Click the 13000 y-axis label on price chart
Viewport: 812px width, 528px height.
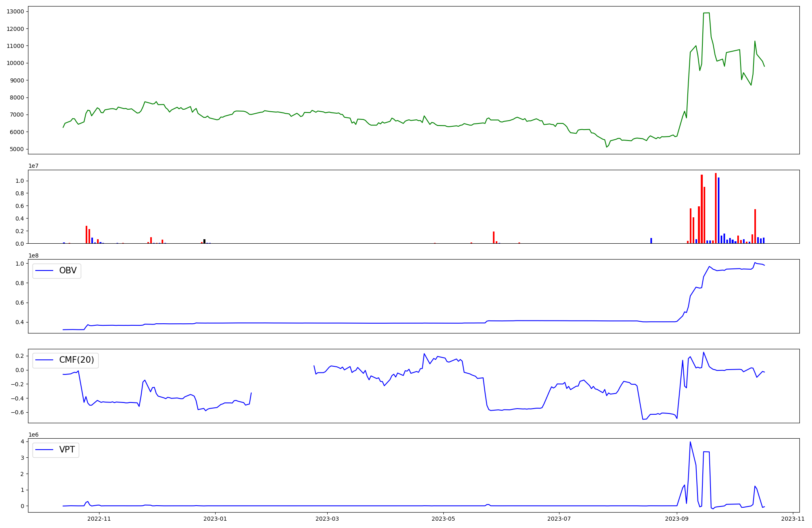pyautogui.click(x=15, y=11)
